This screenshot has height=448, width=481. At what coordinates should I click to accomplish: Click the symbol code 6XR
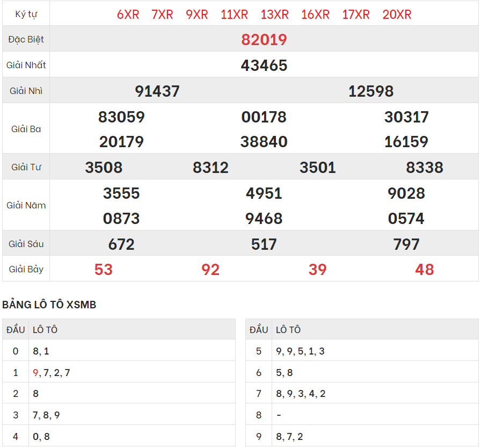pyautogui.click(x=128, y=15)
